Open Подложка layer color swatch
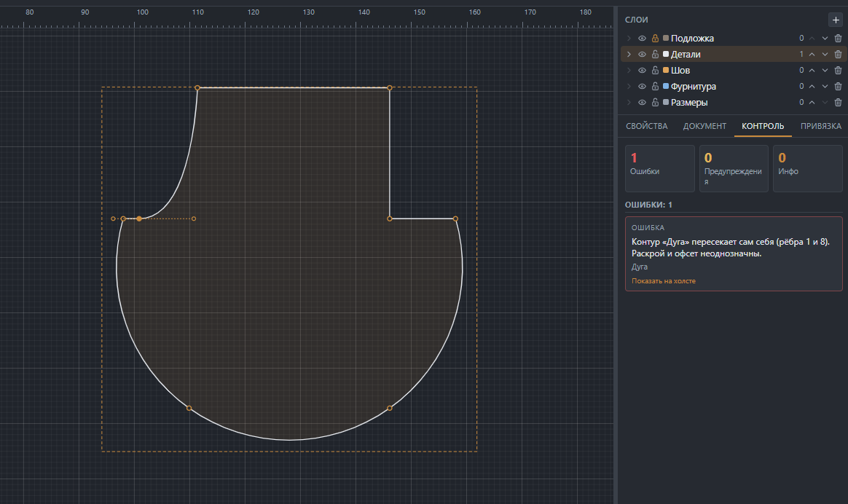Image resolution: width=848 pixels, height=504 pixels. [x=666, y=38]
